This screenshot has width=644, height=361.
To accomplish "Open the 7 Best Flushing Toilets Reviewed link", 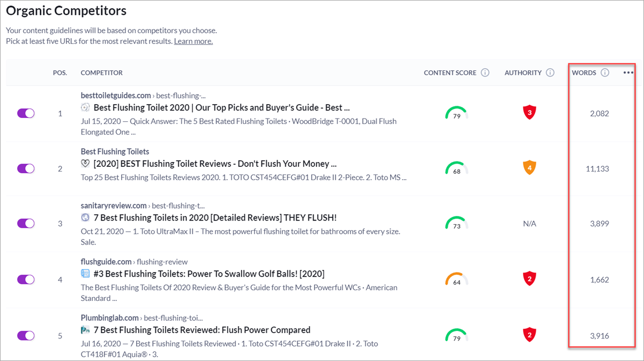I will 201,330.
